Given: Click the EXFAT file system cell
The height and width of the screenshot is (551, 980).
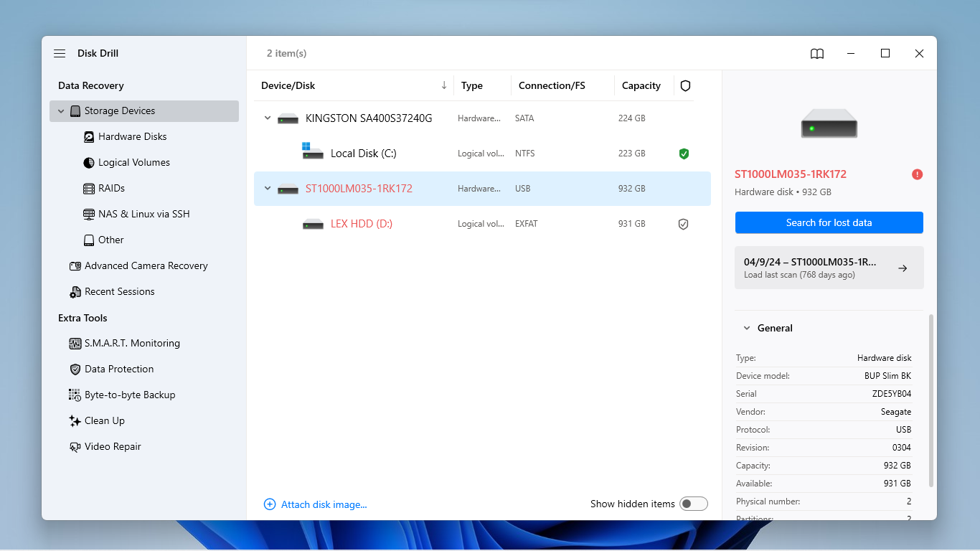Looking at the screenshot, I should click(527, 224).
